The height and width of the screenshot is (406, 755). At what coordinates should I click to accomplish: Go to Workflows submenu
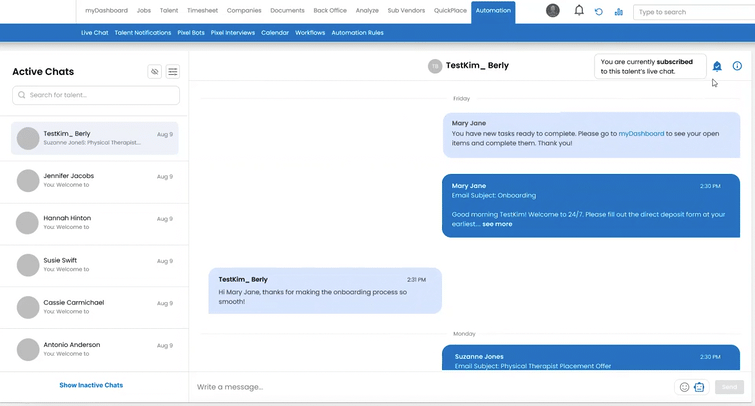click(310, 33)
